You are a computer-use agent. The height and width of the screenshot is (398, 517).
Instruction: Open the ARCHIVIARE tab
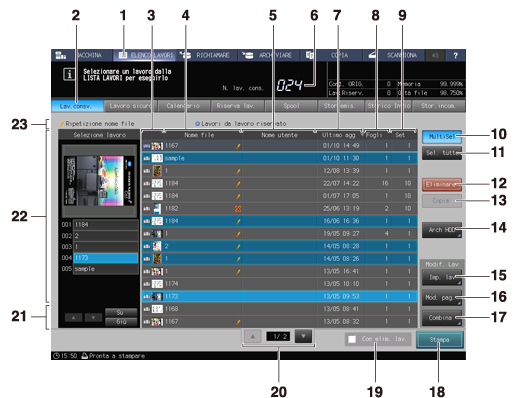click(269, 55)
